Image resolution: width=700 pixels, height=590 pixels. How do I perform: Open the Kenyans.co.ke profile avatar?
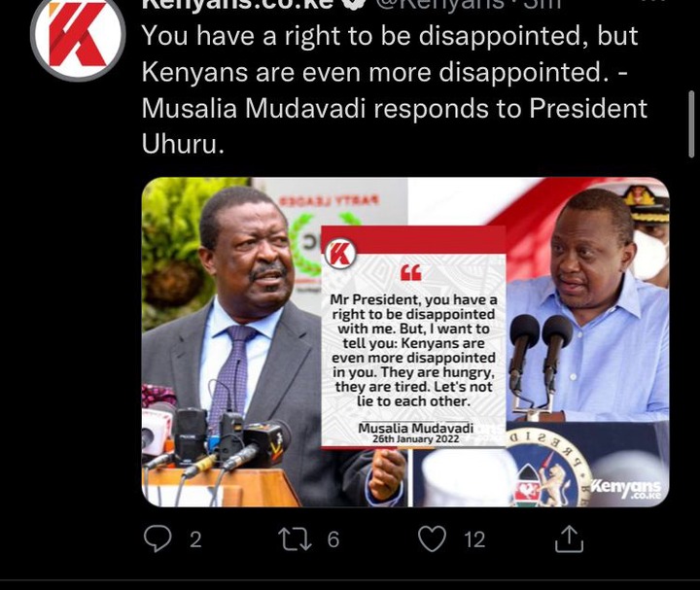tap(78, 36)
